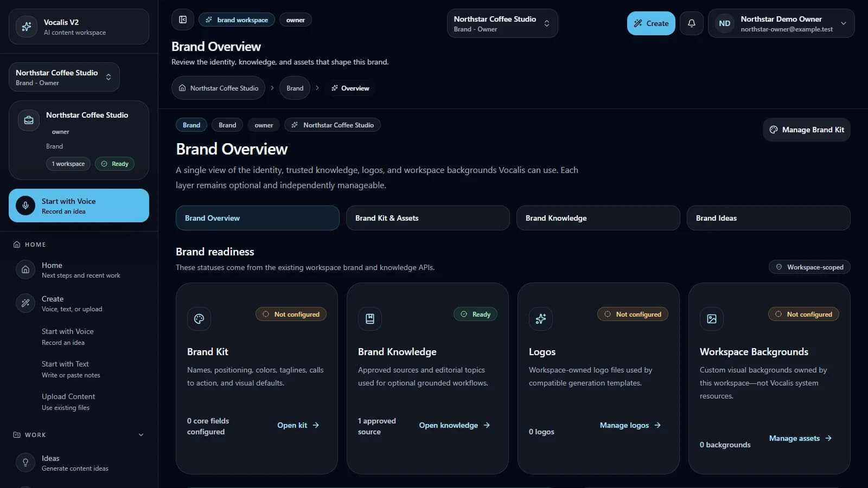868x488 pixels.
Task: Click the home icon in breadcrumb
Action: [182, 88]
